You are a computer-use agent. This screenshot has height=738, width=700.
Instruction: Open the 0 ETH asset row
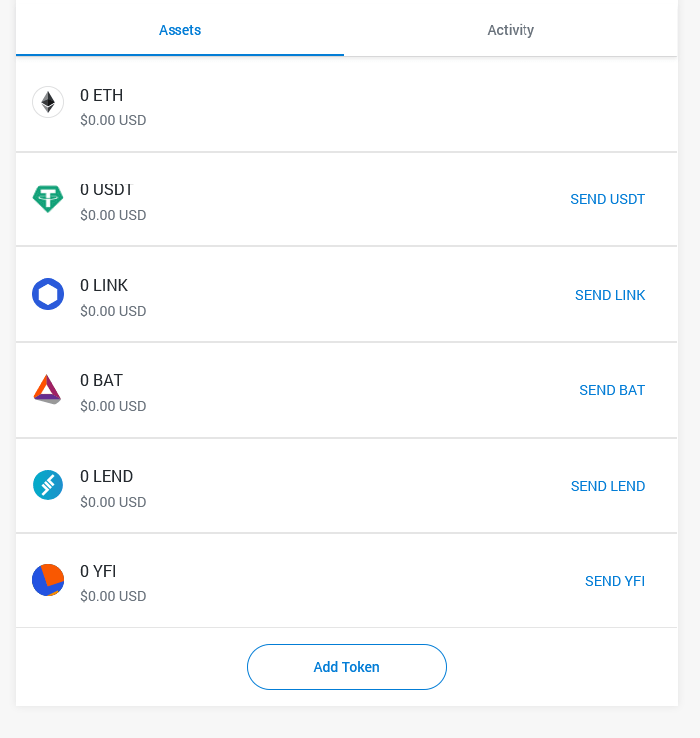click(346, 105)
